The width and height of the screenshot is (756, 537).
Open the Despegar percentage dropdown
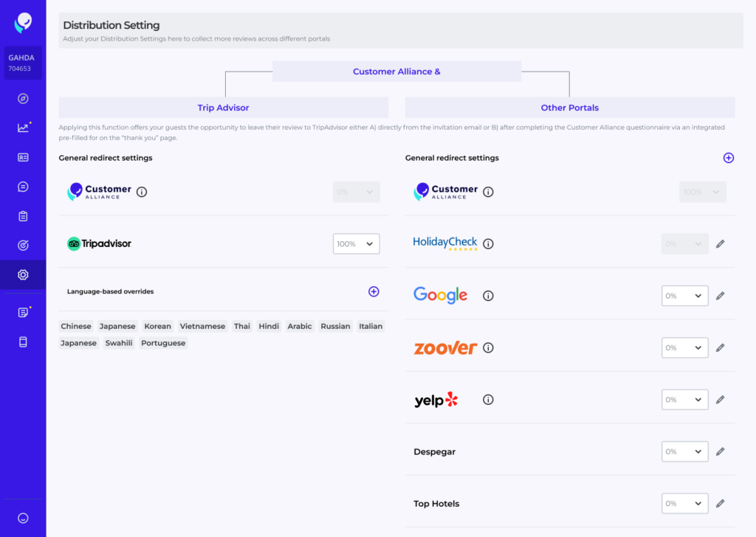[684, 451]
